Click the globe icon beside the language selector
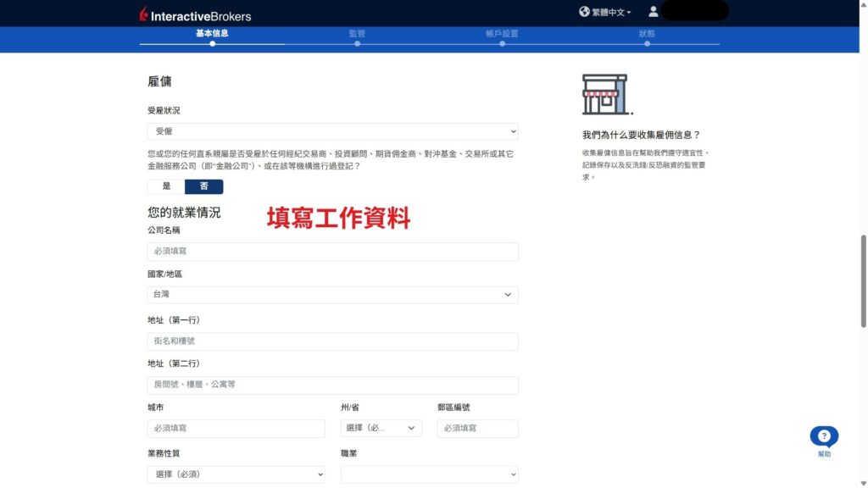Viewport: 868px width, 488px height. 584,12
